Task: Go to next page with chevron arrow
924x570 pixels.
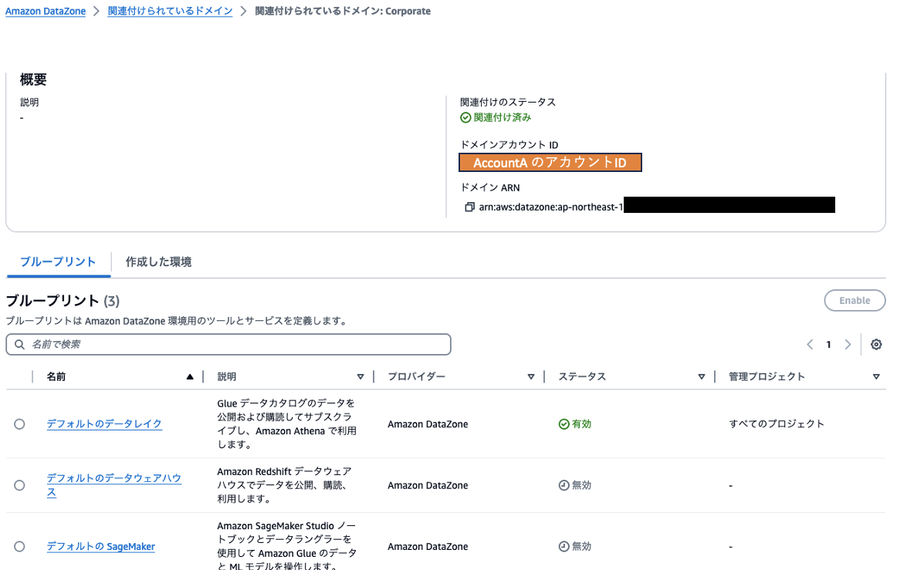Action: tap(848, 344)
